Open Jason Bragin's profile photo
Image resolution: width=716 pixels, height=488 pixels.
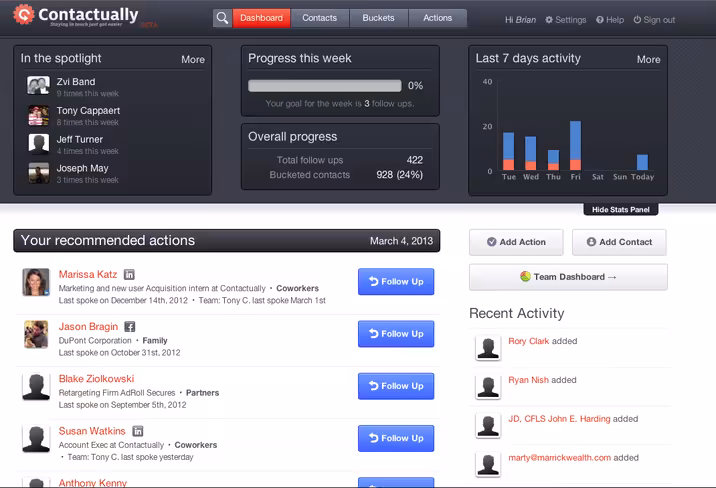point(36,334)
